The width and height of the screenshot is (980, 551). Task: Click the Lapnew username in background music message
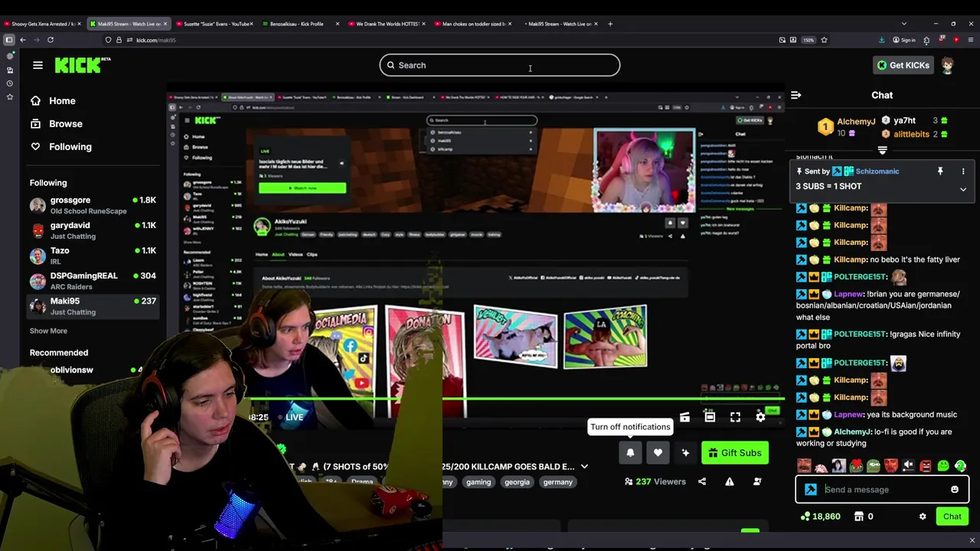coord(848,415)
